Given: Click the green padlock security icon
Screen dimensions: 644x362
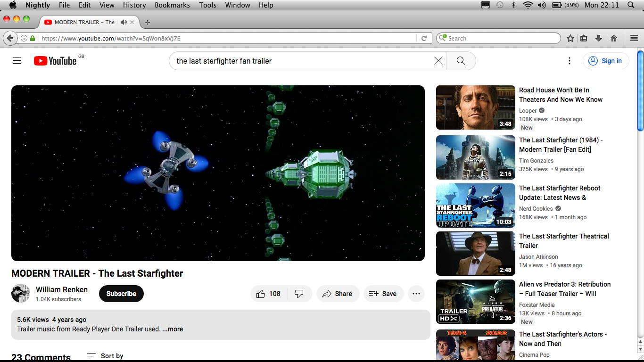Looking at the screenshot, I should pyautogui.click(x=33, y=38).
